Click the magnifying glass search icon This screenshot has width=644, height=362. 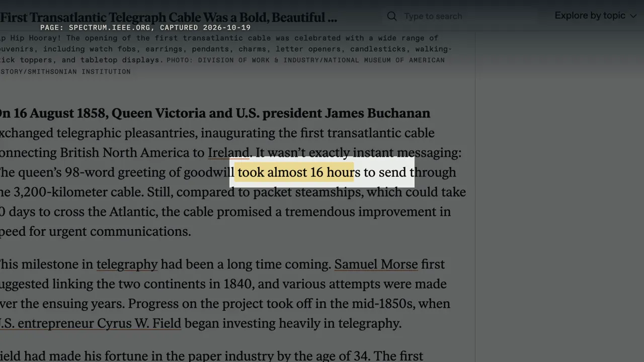tap(392, 16)
